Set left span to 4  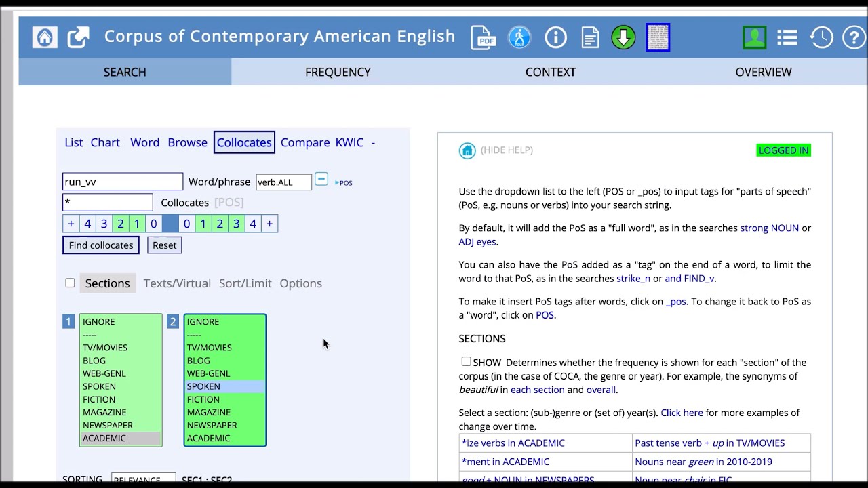tap(87, 224)
